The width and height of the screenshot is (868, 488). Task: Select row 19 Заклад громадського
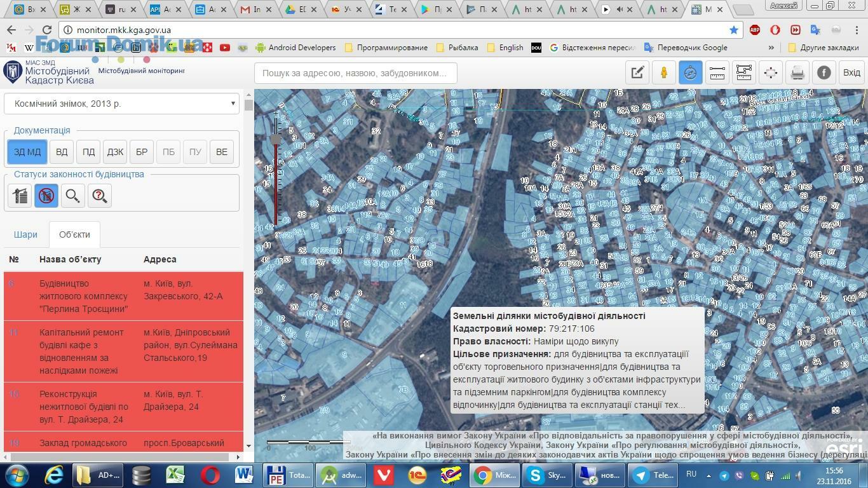(x=123, y=442)
